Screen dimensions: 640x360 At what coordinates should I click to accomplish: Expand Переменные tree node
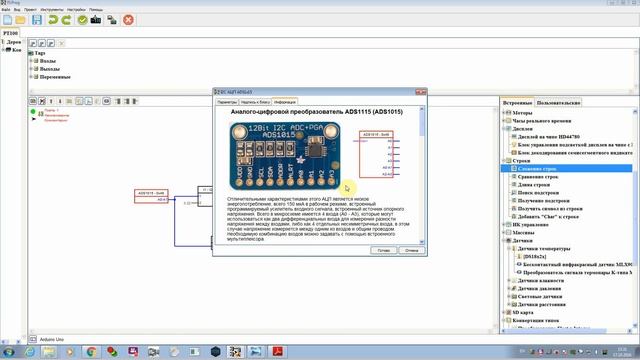coord(31,77)
